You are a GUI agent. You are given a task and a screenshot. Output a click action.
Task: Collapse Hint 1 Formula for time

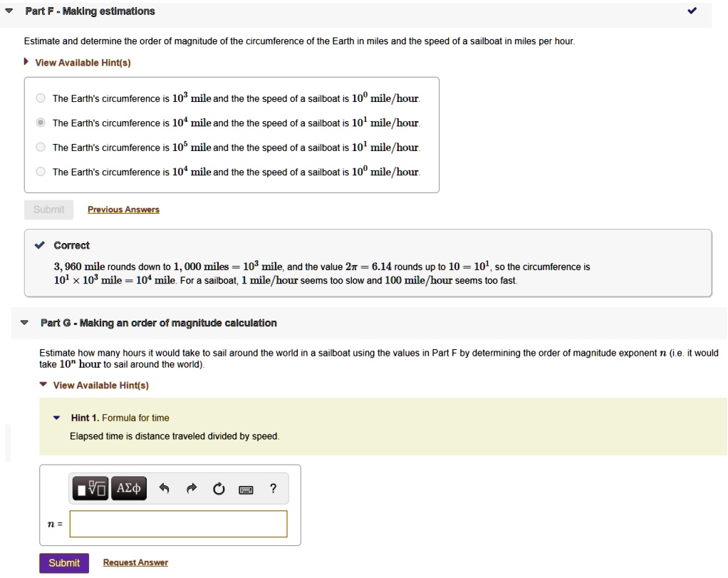click(x=57, y=418)
